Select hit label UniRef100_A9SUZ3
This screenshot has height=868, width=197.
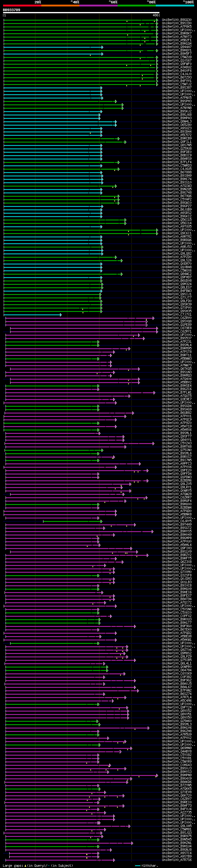pos(177,128)
